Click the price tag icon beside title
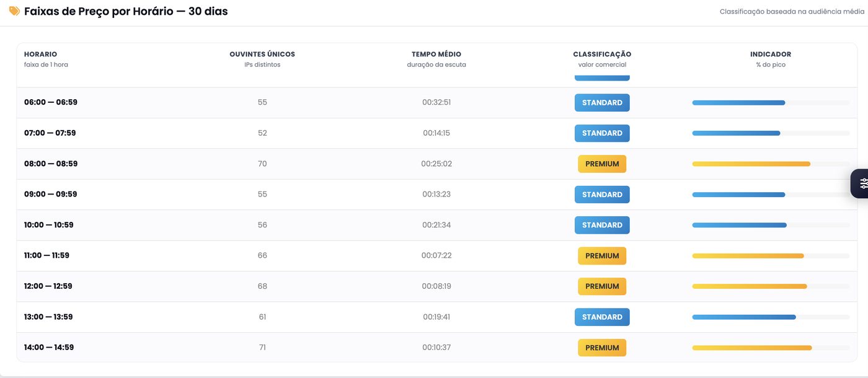 [x=14, y=11]
